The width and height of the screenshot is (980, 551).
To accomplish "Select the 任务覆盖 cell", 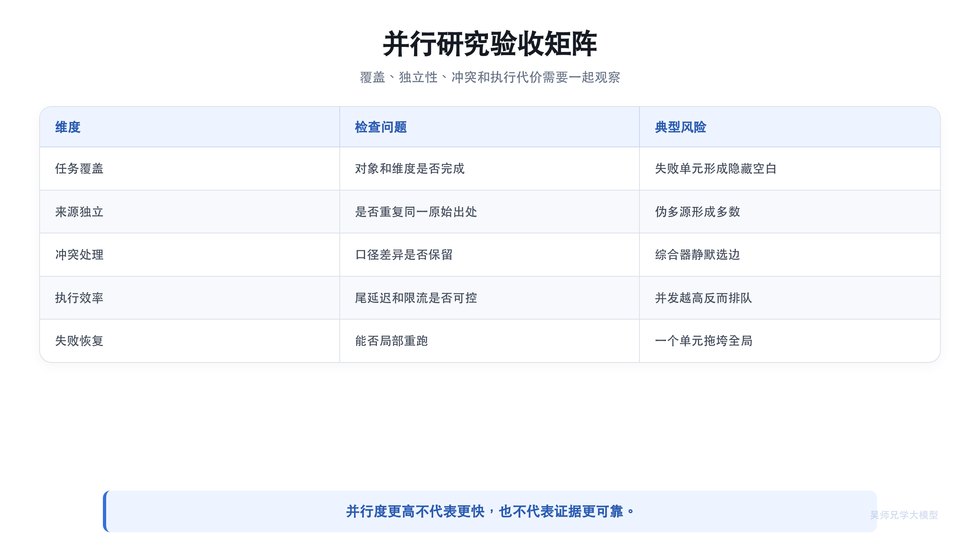I will click(190, 169).
